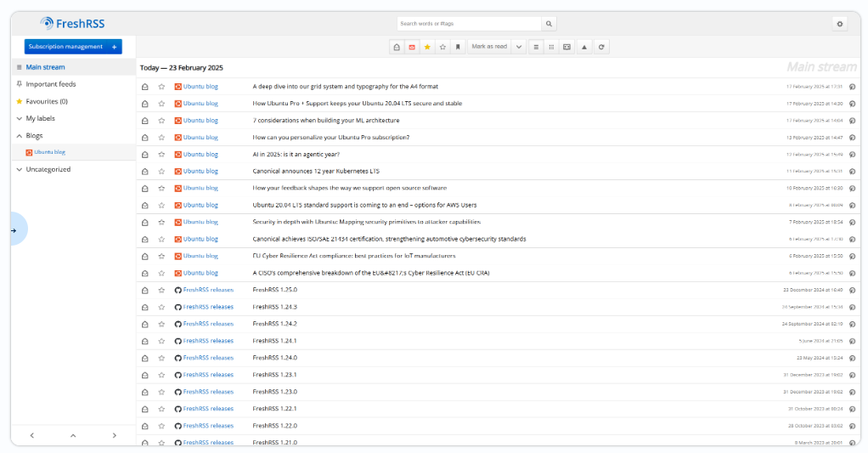Star the "AI in 2025" article
The image size is (868, 453).
pos(161,154)
